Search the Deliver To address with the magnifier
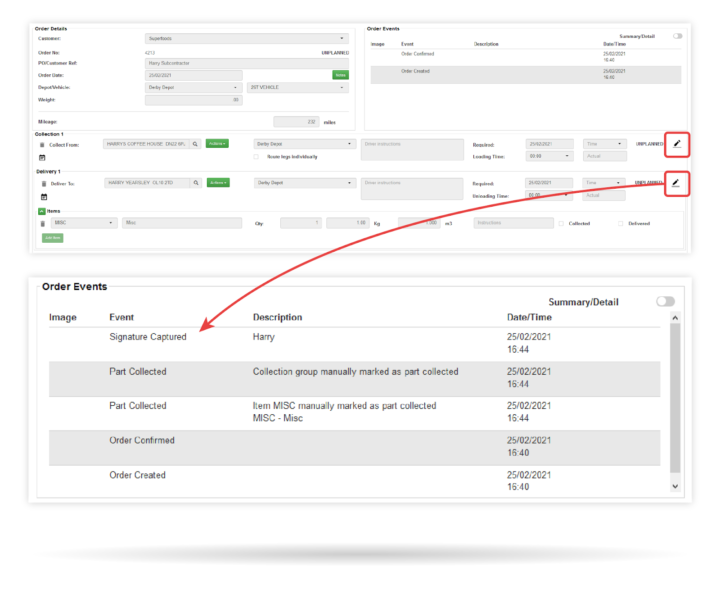 point(196,183)
